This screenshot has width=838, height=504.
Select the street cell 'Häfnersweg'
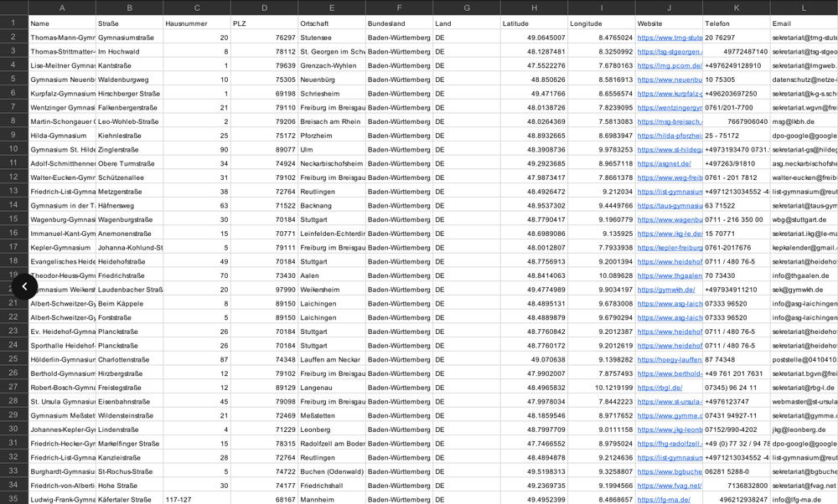129,206
